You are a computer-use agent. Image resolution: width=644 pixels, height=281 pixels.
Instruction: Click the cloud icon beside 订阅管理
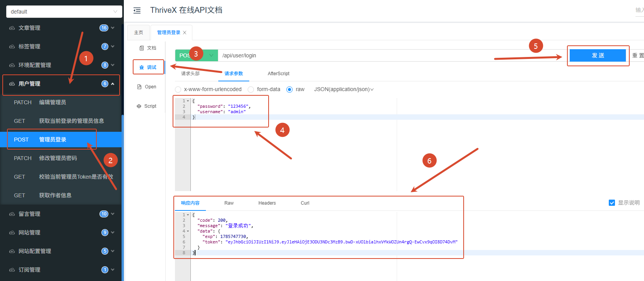12,270
